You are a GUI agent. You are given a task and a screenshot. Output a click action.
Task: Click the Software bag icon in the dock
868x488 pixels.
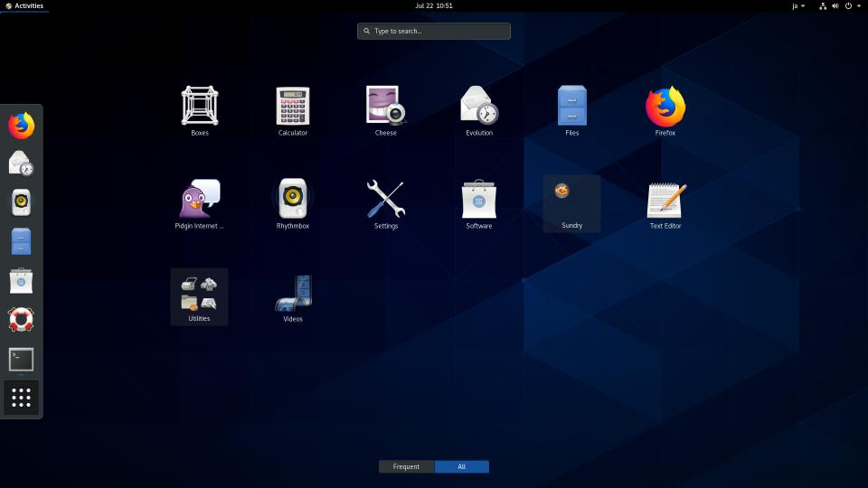coord(21,280)
